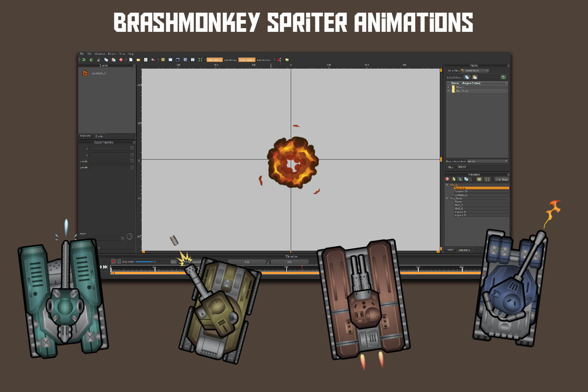Click the play button on the timeline
The height and width of the screenshot is (392, 588).
pos(101,267)
